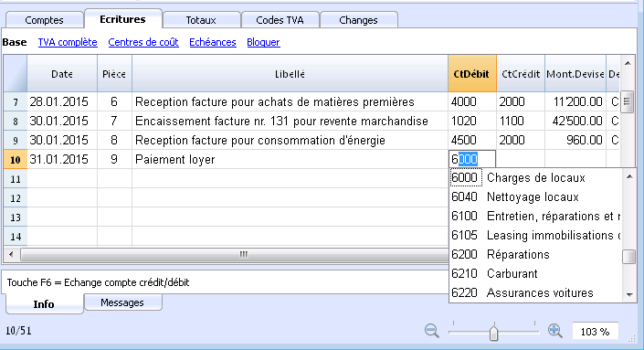The image size is (644, 350).
Task: Click the 103 % zoom percentage box
Action: point(595,332)
